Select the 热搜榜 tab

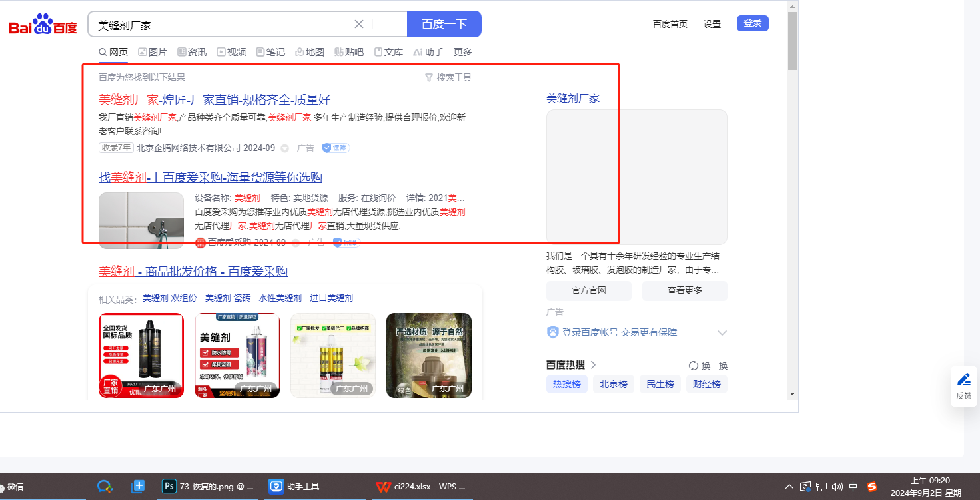567,384
